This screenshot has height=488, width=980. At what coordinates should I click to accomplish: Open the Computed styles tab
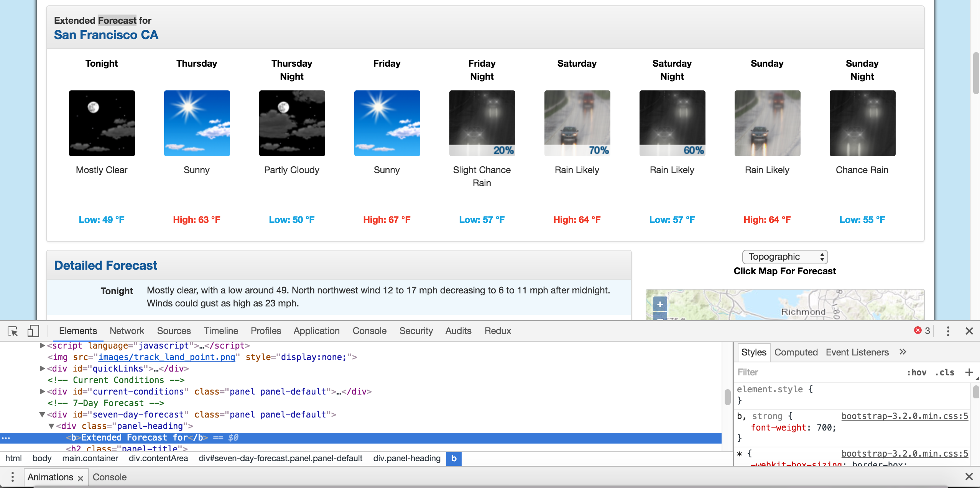pyautogui.click(x=796, y=352)
